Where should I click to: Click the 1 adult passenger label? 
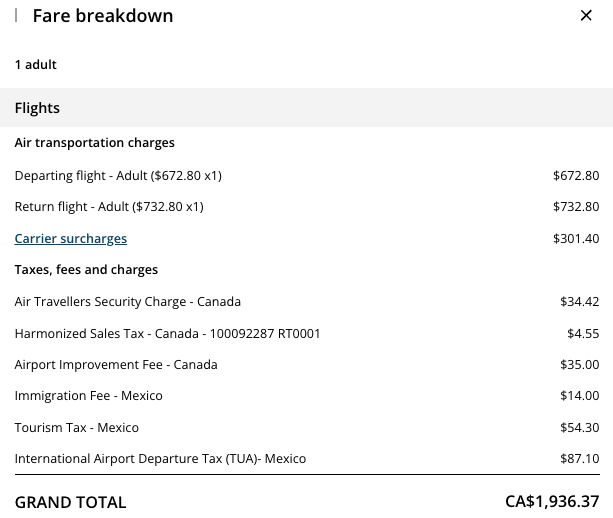(x=36, y=65)
